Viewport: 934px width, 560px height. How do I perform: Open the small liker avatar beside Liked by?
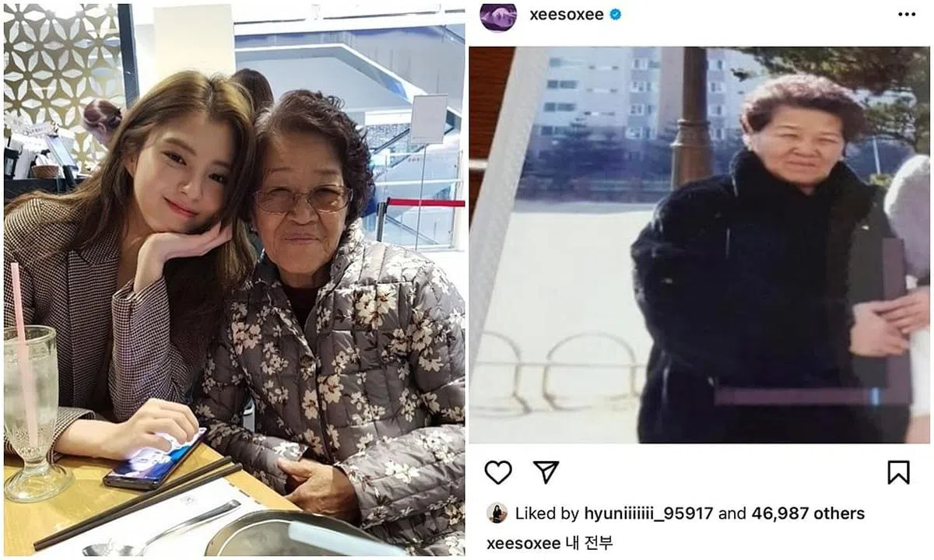[497, 513]
